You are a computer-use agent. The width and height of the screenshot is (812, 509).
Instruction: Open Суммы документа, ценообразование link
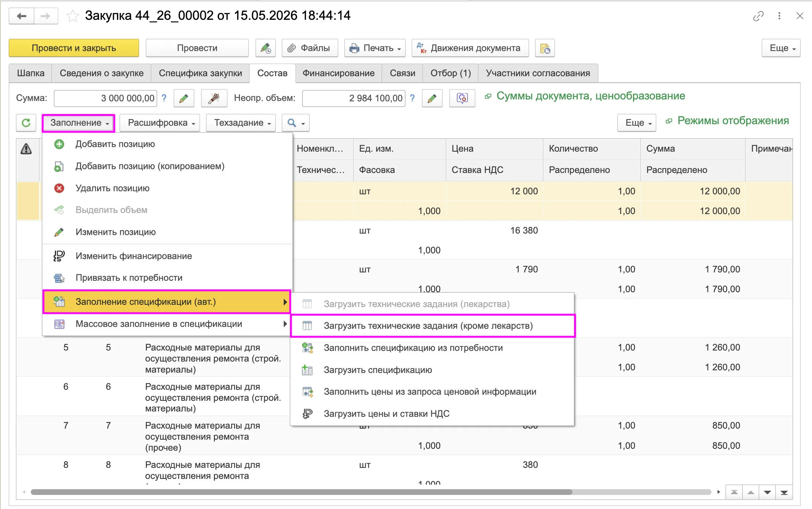(x=591, y=96)
